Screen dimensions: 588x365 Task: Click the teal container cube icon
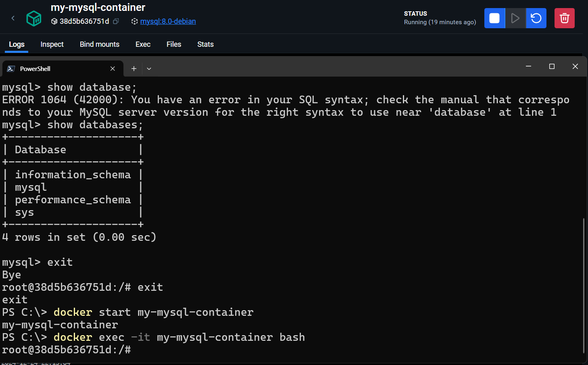click(34, 19)
